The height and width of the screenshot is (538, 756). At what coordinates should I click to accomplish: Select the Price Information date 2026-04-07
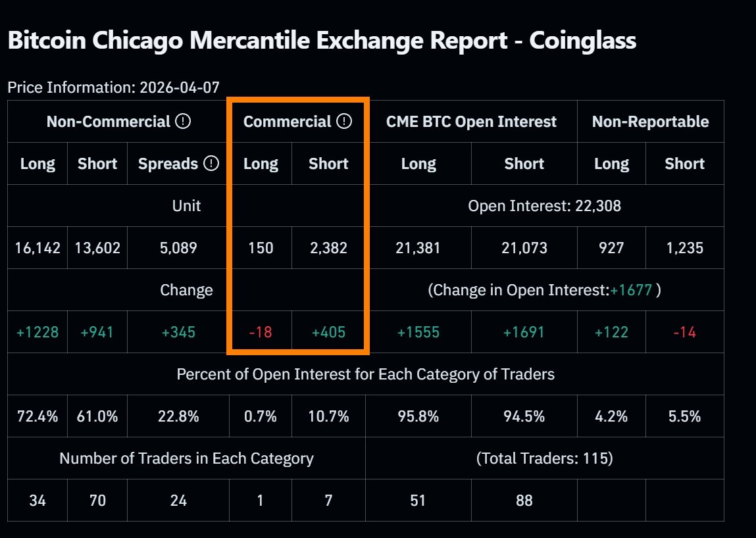[180, 87]
